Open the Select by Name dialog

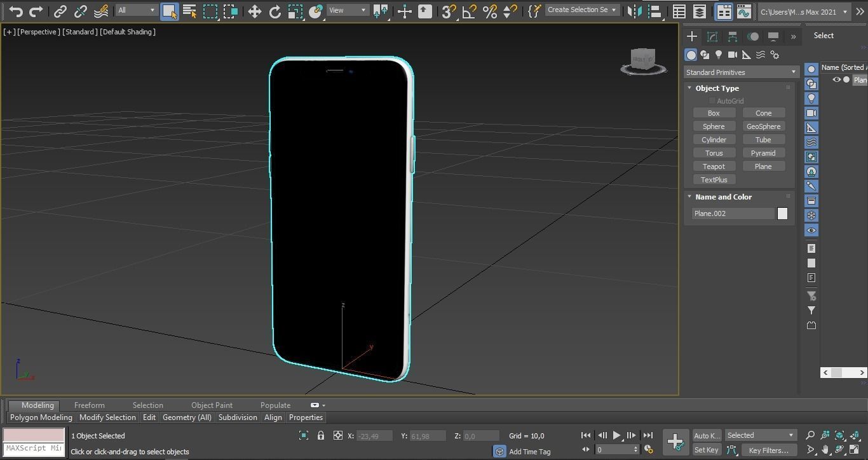point(189,11)
